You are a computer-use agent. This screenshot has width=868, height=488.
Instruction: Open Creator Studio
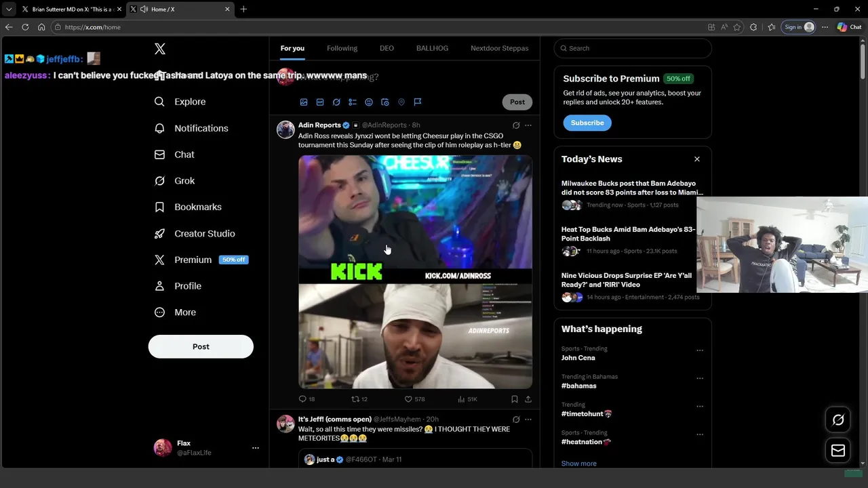coord(195,233)
